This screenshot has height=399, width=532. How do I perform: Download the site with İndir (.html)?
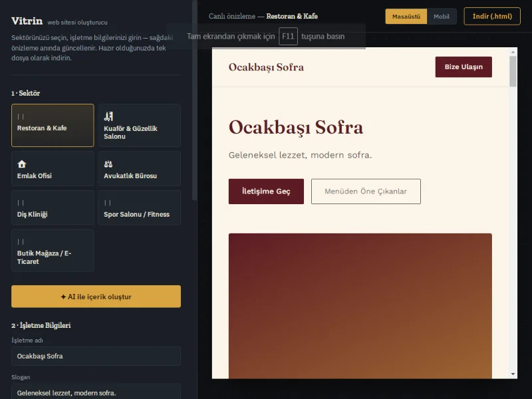(x=492, y=16)
